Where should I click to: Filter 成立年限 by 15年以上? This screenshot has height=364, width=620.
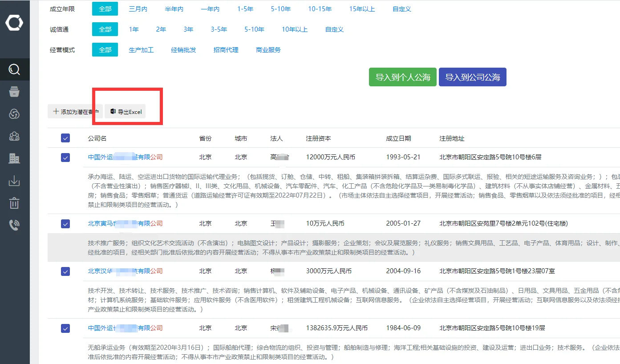pos(362,9)
